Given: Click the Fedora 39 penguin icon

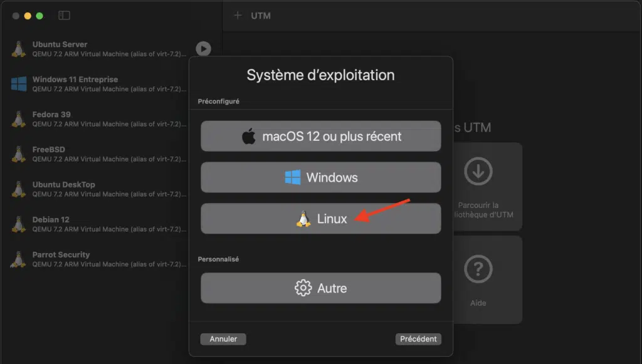Looking at the screenshot, I should [18, 119].
